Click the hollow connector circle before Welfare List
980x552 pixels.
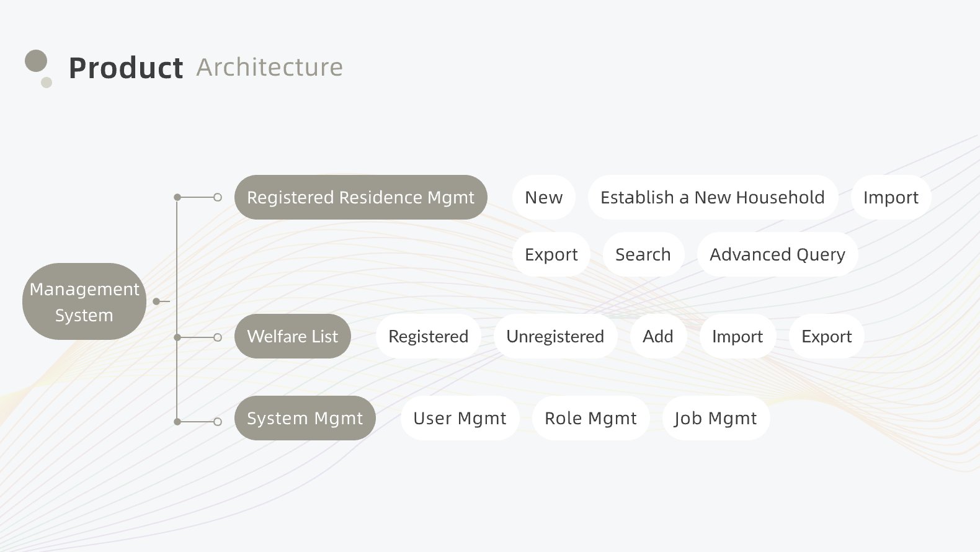[218, 337]
